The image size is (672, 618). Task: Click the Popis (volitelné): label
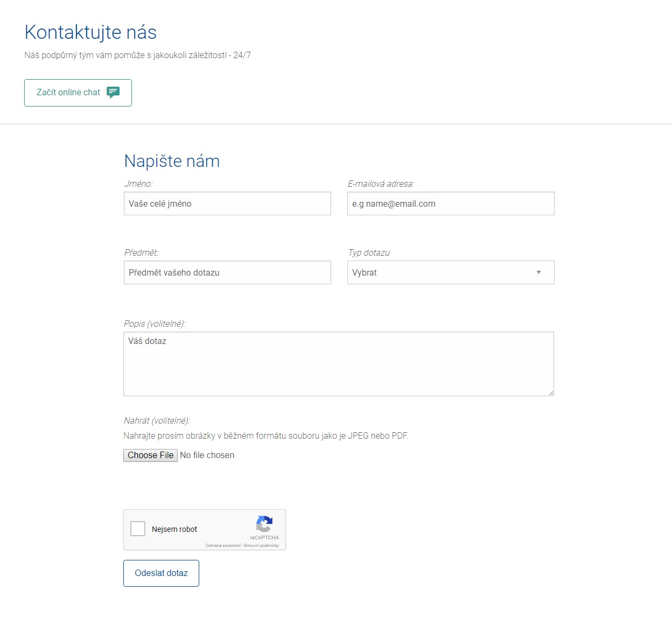pyautogui.click(x=155, y=324)
